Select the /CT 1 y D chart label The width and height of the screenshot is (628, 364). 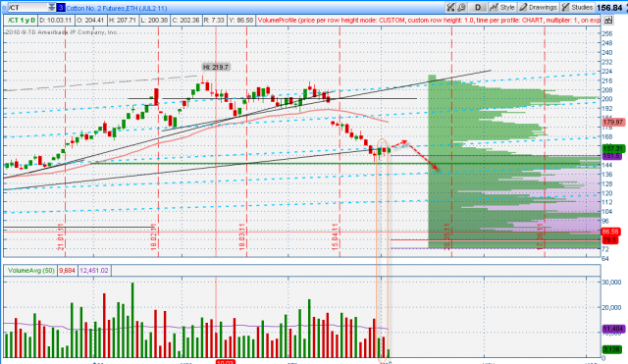[22, 20]
